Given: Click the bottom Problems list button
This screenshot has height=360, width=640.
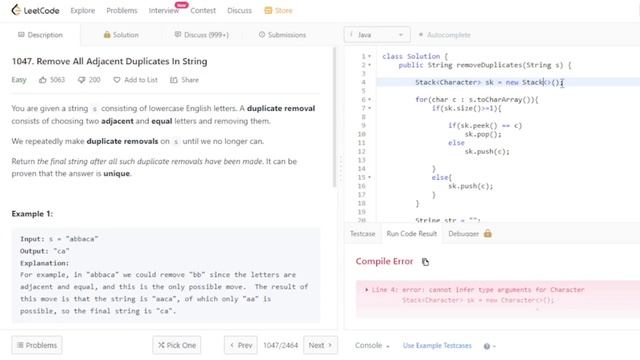Looking at the screenshot, I should 37,345.
